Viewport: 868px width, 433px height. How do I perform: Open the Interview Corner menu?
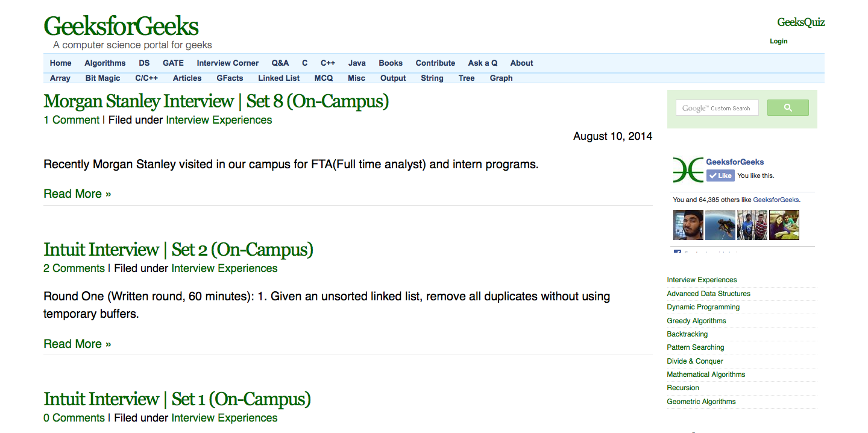[x=227, y=63]
